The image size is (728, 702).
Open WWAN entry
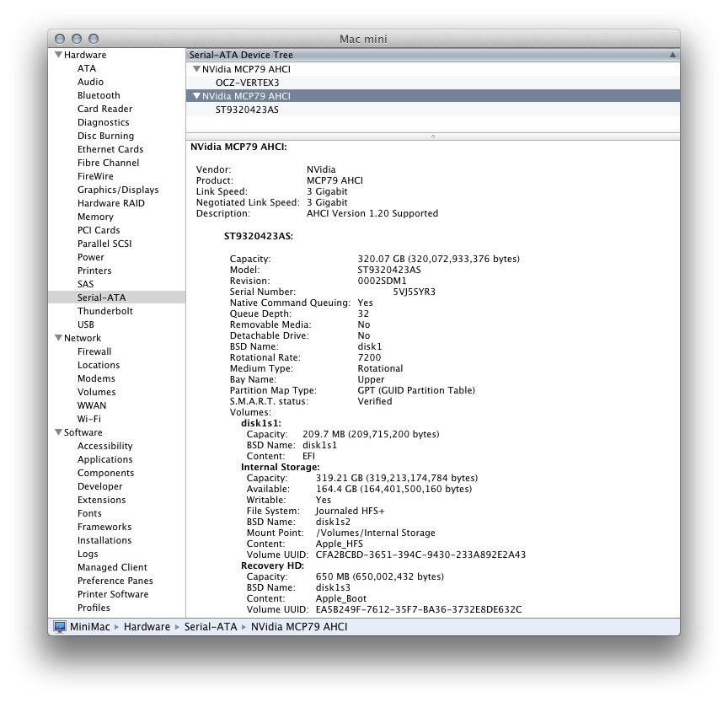[x=92, y=405]
